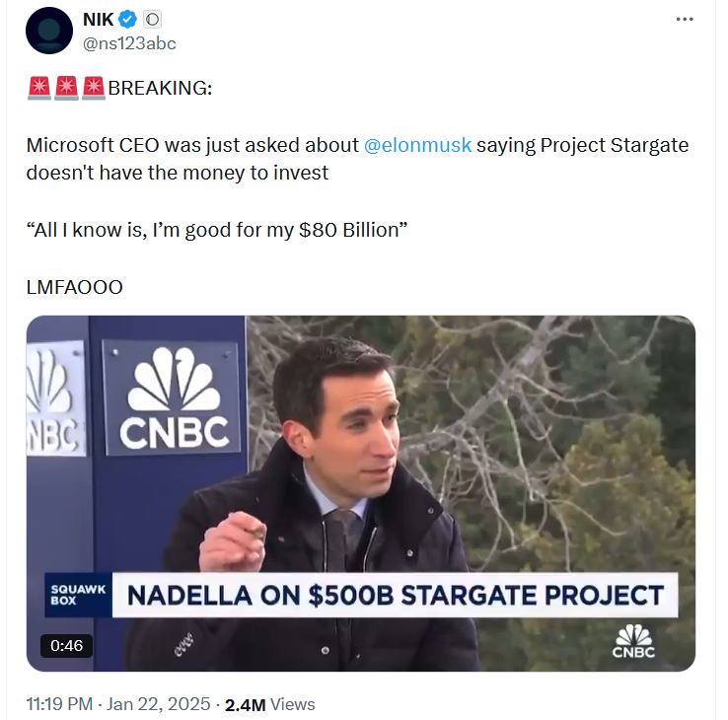Viewport: 728px width, 720px height.
Task: Open the 11:19 PM tweet timestamp
Action: click(60, 704)
